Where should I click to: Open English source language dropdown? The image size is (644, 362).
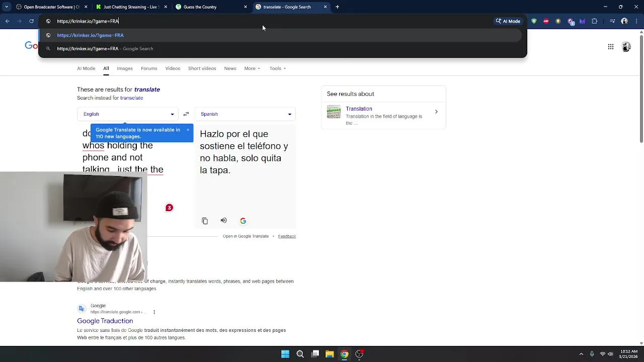[128, 114]
